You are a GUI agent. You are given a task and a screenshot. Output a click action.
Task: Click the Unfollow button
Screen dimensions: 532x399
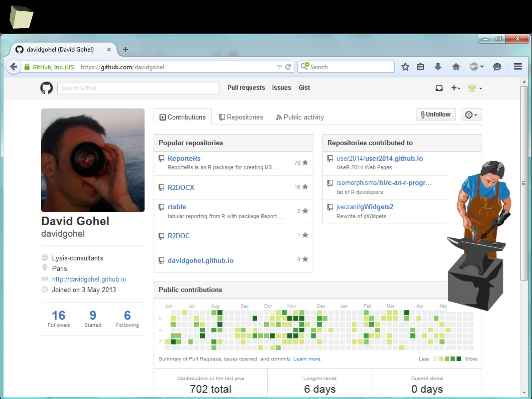click(x=436, y=114)
